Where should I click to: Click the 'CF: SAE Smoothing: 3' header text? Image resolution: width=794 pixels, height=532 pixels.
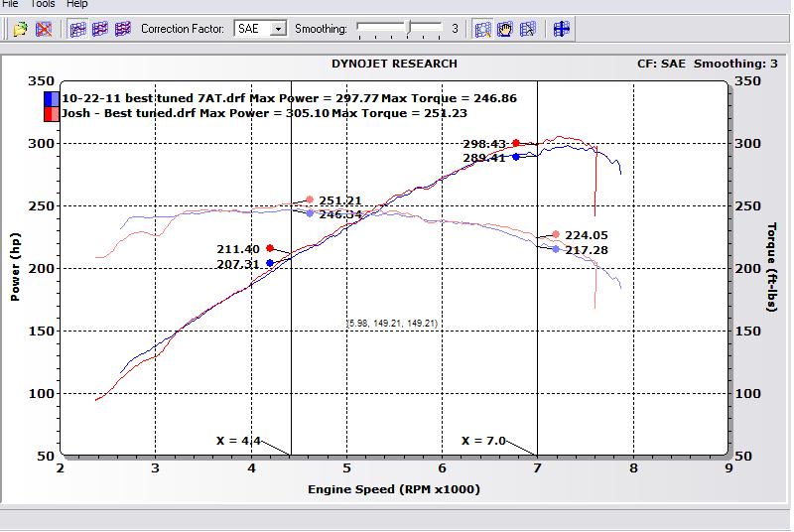(708, 64)
